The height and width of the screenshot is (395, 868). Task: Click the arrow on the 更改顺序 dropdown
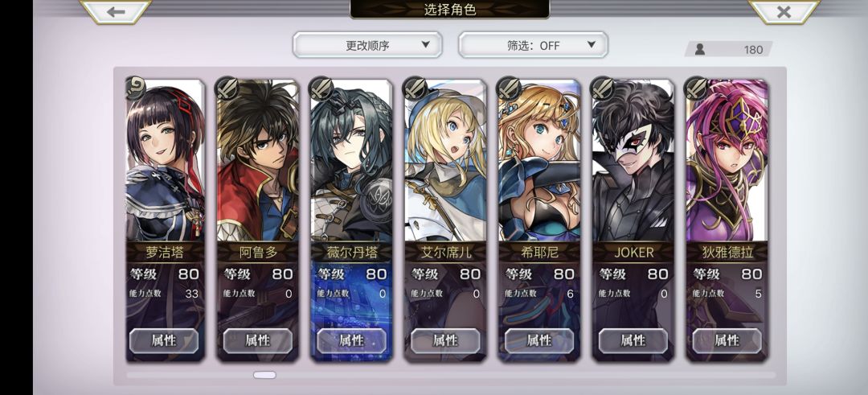pyautogui.click(x=425, y=45)
